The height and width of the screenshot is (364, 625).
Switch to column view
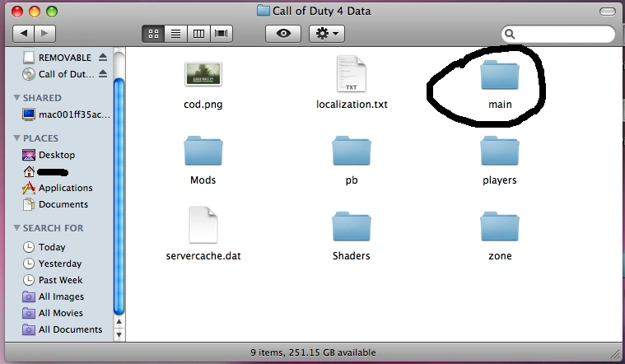(198, 34)
